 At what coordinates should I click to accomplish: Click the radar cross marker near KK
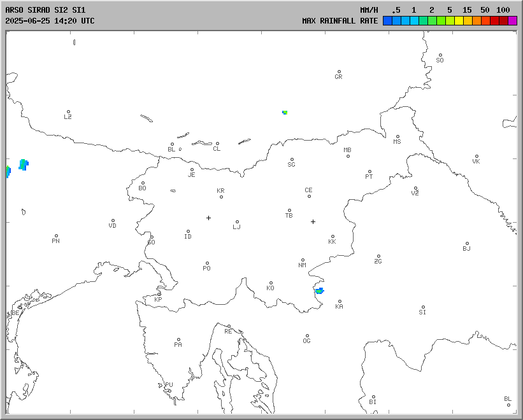313,221
